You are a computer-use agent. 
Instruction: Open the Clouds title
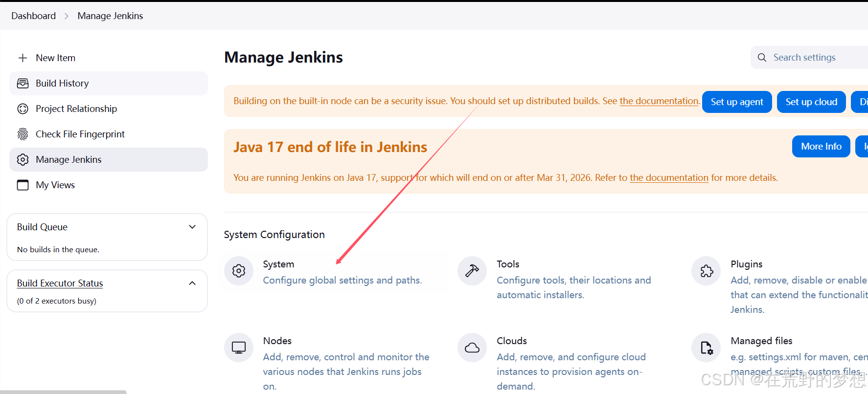[x=512, y=341]
